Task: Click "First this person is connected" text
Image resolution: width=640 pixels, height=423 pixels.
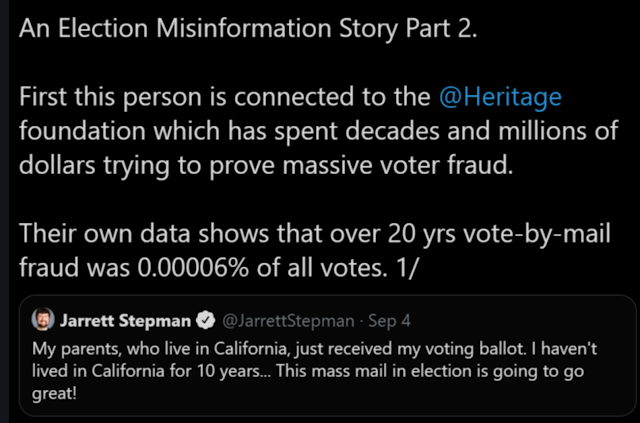Action: point(186,97)
